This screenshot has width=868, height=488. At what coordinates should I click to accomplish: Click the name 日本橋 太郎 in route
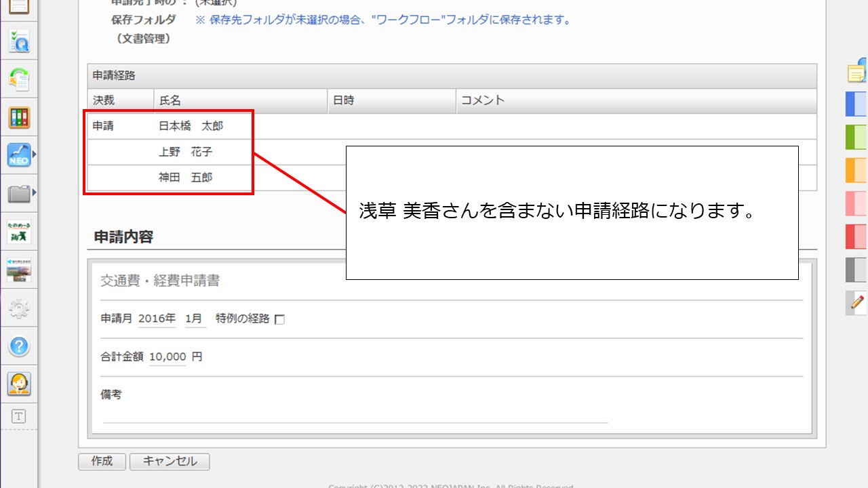point(191,126)
